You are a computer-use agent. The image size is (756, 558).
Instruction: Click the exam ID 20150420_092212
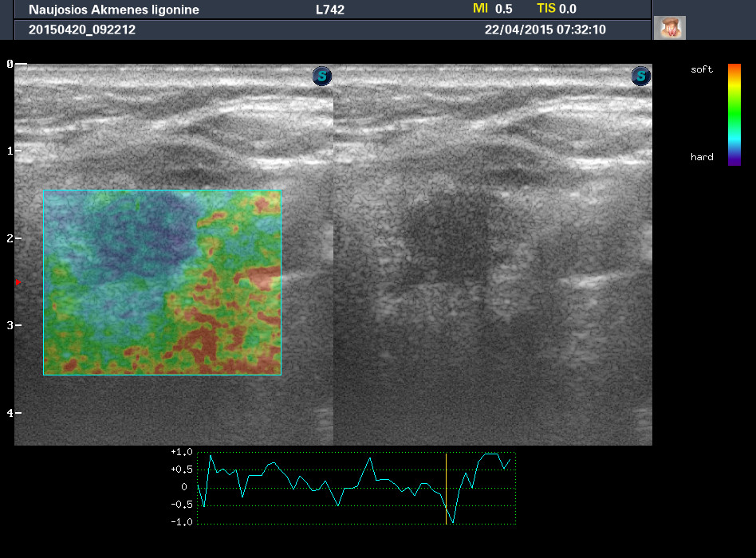pos(82,29)
